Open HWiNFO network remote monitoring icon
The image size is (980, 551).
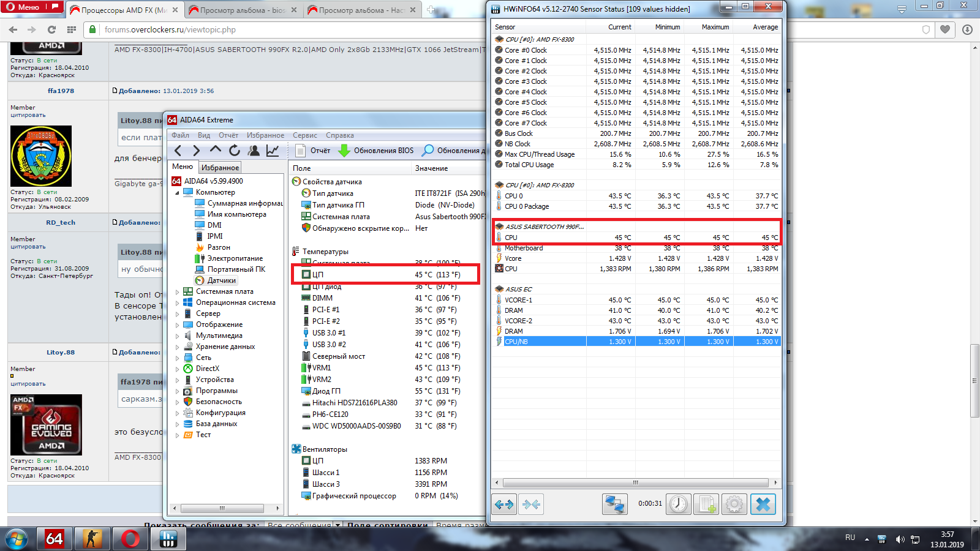[614, 504]
